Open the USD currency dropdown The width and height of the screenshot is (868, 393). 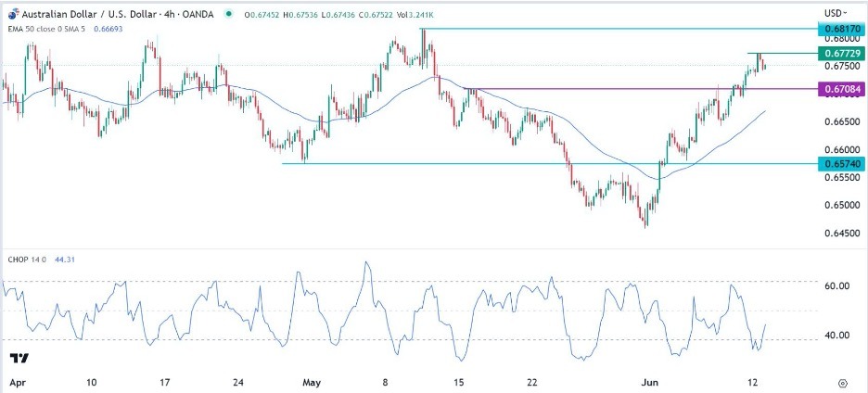point(836,13)
